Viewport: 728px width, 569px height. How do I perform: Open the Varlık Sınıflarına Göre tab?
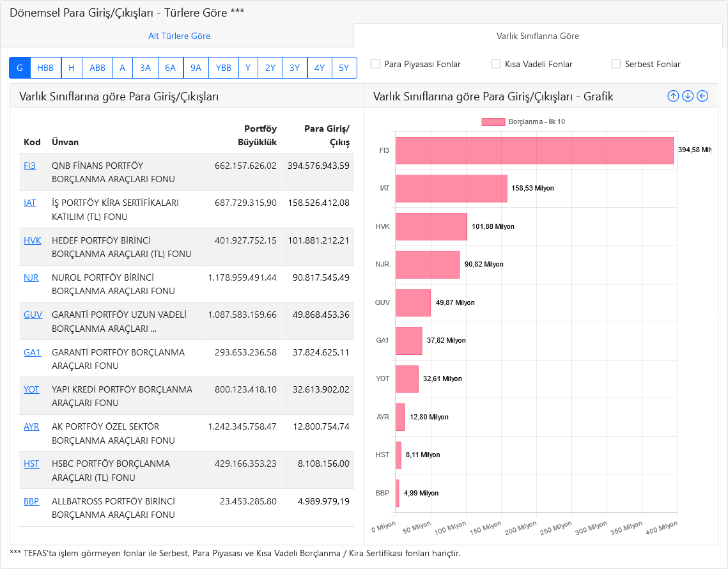click(538, 36)
